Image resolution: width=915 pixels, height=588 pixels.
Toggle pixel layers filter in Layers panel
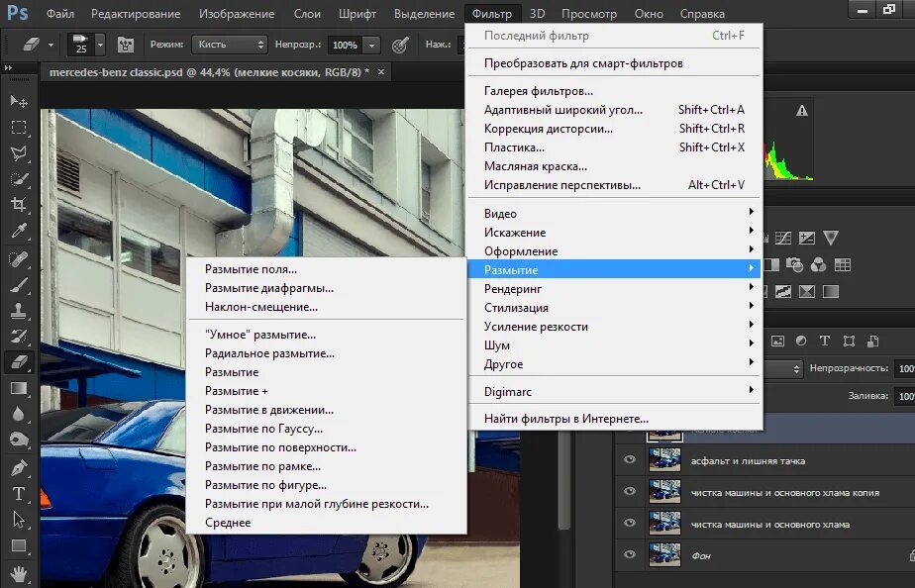[x=778, y=342]
